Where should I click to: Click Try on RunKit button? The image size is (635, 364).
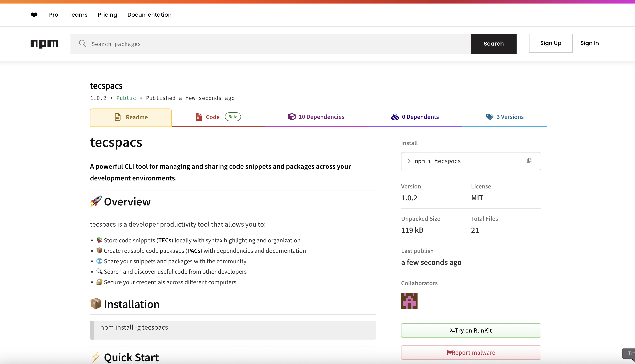coord(471,331)
